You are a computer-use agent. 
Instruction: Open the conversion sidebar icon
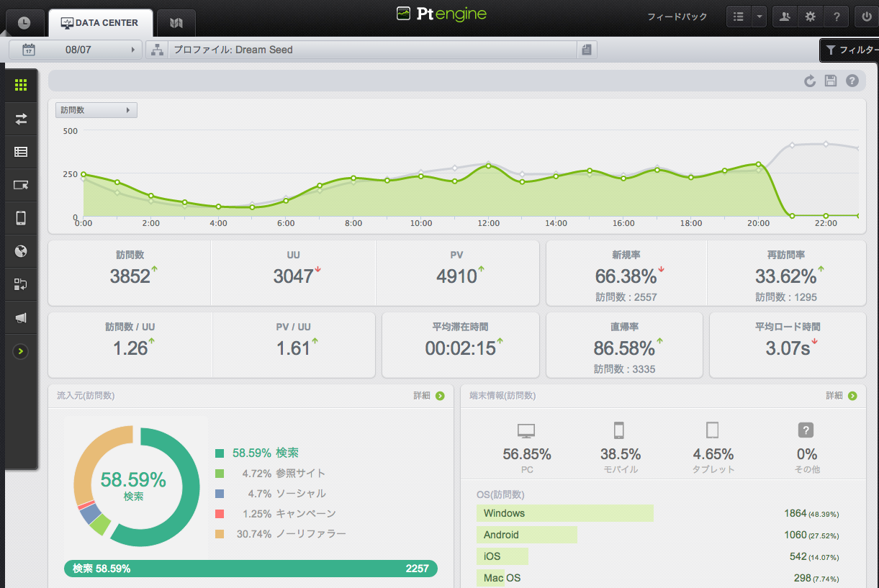[21, 284]
